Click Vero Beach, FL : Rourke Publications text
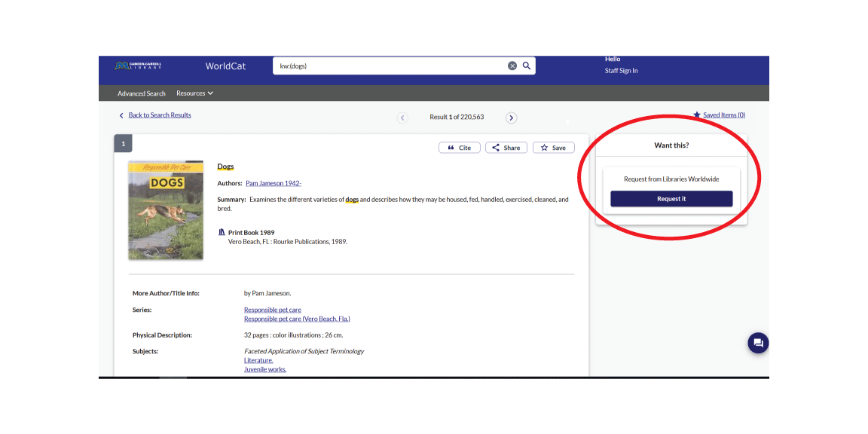This screenshot has height=434, width=868. [288, 241]
